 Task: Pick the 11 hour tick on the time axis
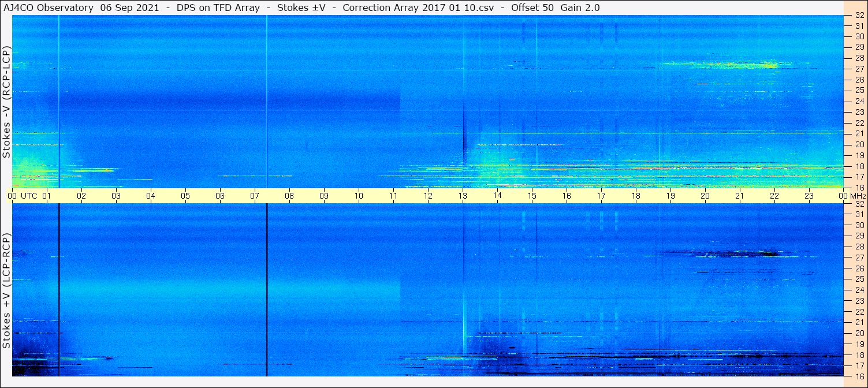click(x=393, y=196)
